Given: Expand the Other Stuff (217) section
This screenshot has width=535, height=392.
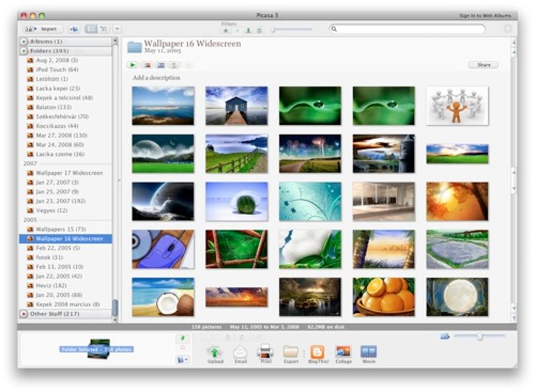Looking at the screenshot, I should pyautogui.click(x=24, y=313).
